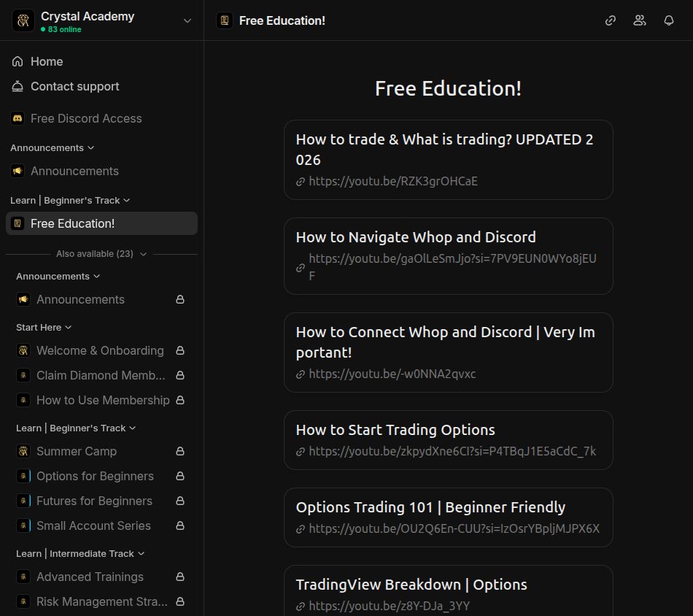Click lock icon beside Welcome & Onboarding
Viewport: 693px width, 616px height.
180,350
